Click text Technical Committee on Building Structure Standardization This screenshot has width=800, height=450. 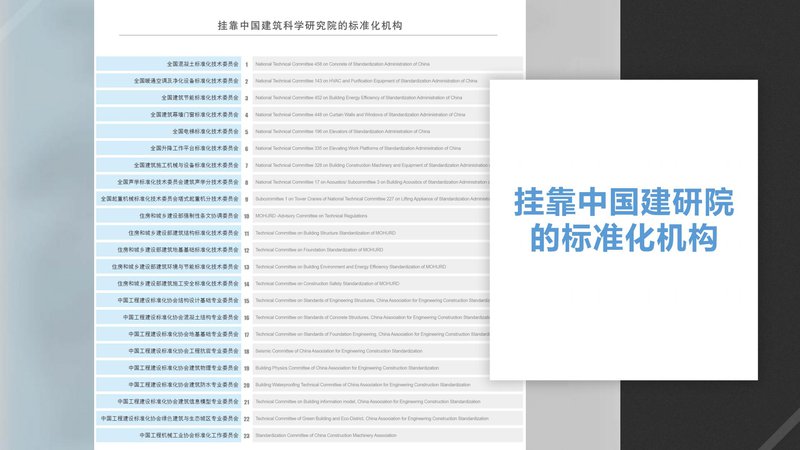(x=326, y=233)
